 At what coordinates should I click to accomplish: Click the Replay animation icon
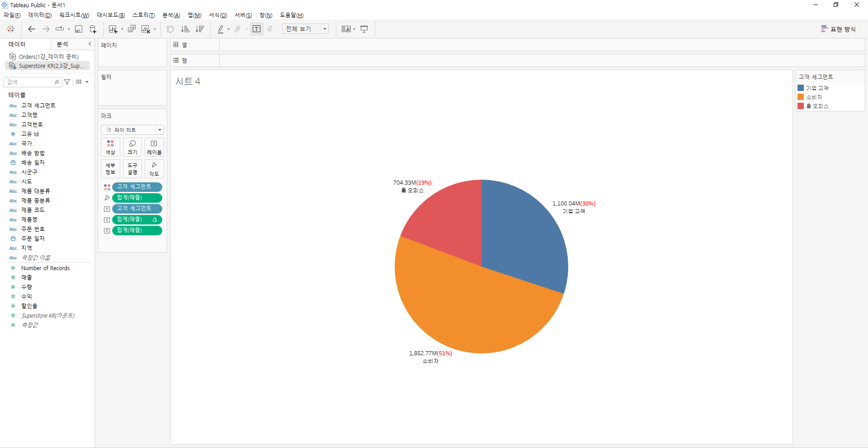click(x=60, y=29)
